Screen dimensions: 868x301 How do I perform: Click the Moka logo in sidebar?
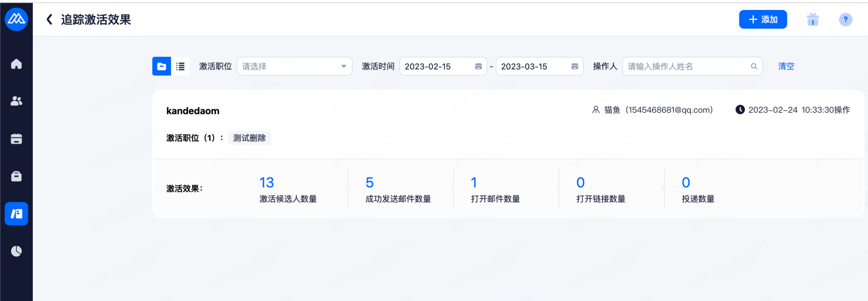pyautogui.click(x=16, y=19)
